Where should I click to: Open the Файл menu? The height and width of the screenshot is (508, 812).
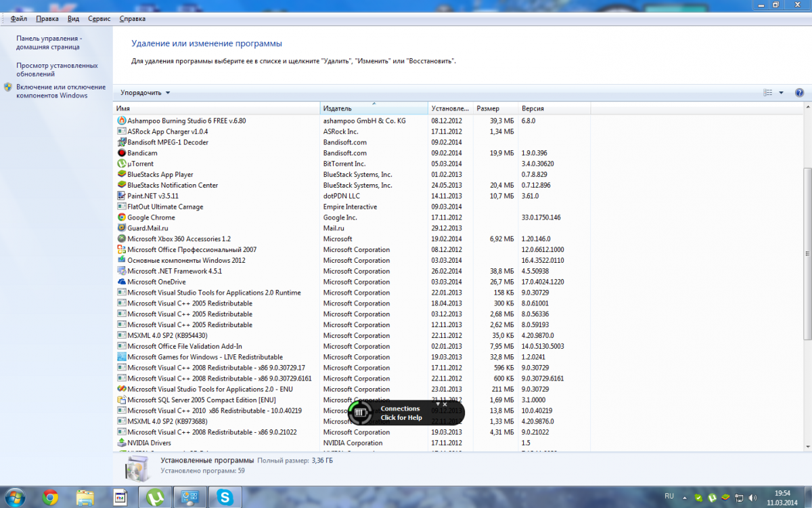[18, 19]
